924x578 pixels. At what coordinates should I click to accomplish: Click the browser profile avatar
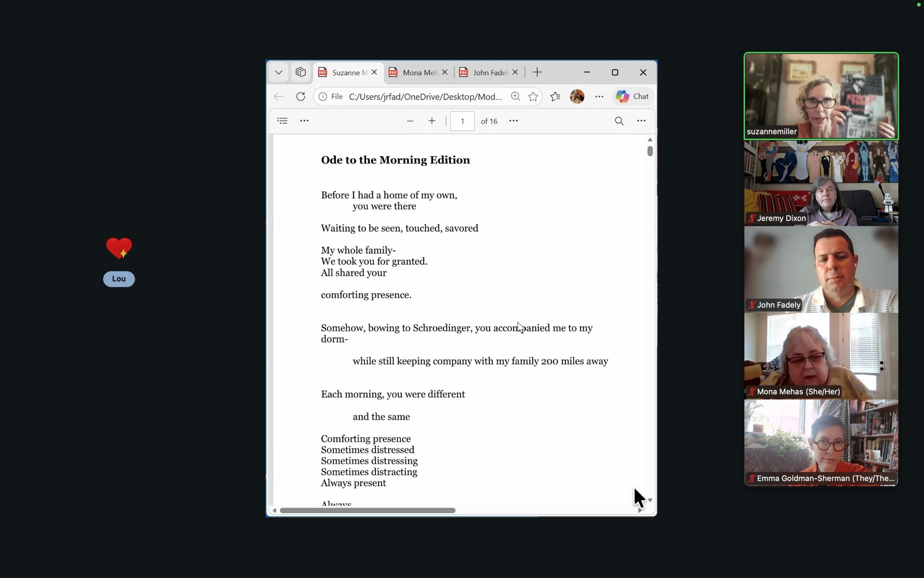pos(577,96)
